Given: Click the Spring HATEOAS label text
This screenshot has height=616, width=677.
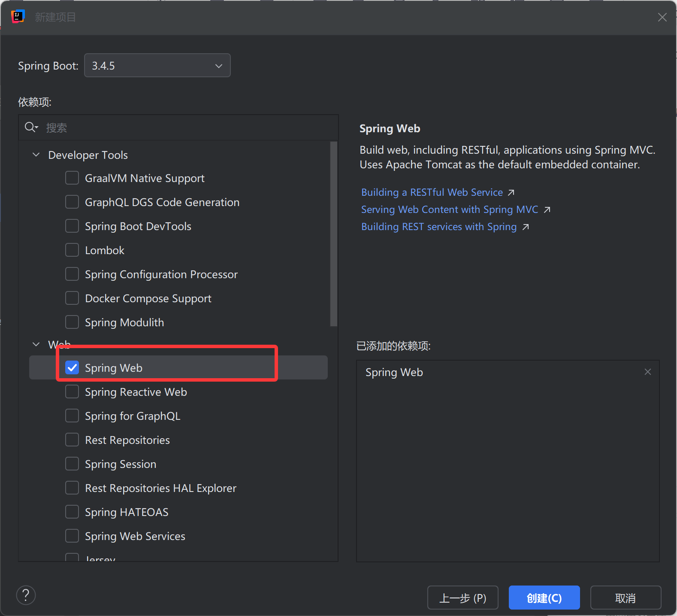Looking at the screenshot, I should [x=127, y=512].
